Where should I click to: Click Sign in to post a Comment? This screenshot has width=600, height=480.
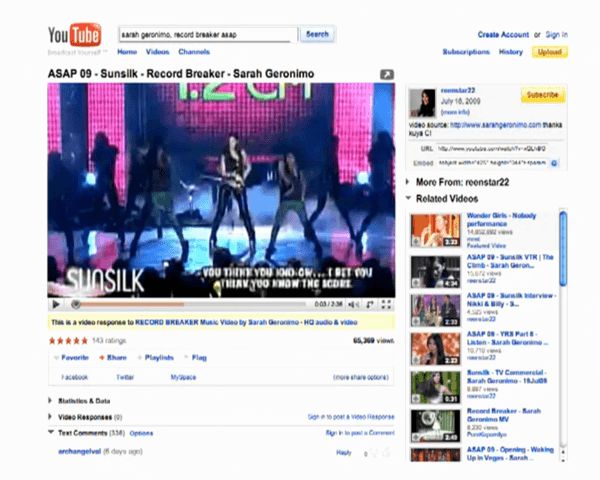(x=360, y=433)
